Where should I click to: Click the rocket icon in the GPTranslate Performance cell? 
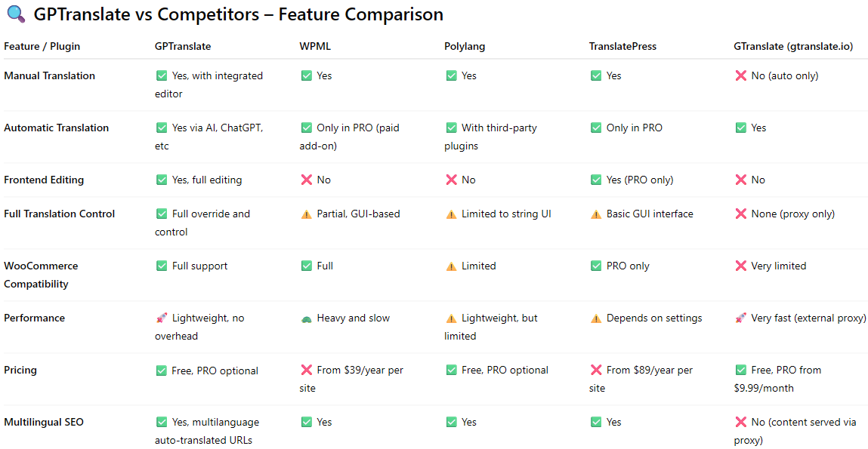162,318
